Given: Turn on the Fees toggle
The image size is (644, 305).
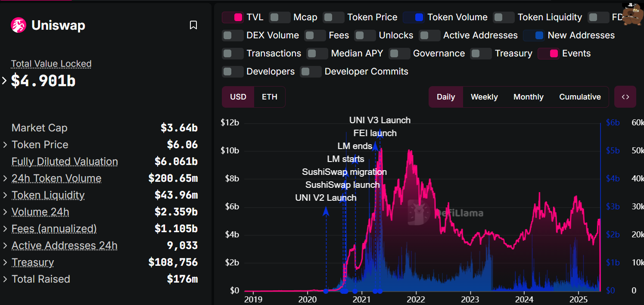Looking at the screenshot, I should click(x=315, y=36).
